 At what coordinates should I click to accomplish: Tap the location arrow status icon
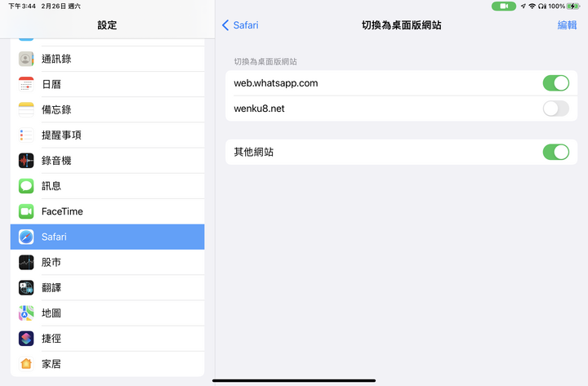pos(523,6)
